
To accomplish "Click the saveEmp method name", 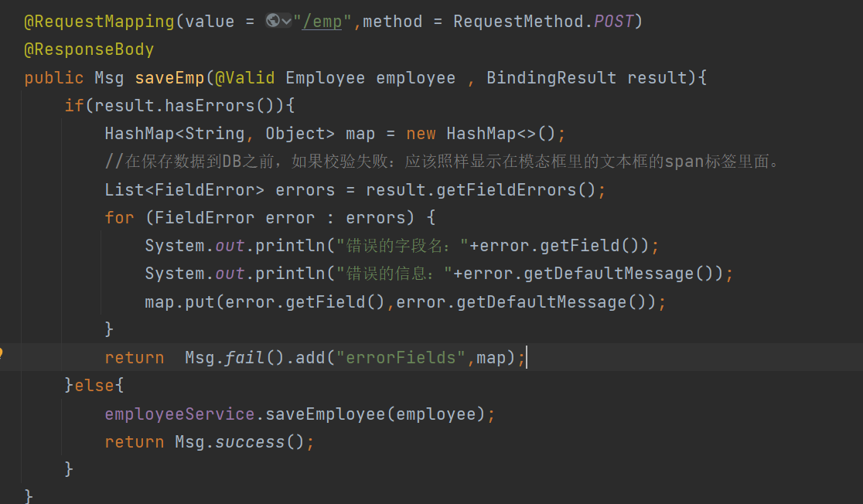I will coord(169,77).
